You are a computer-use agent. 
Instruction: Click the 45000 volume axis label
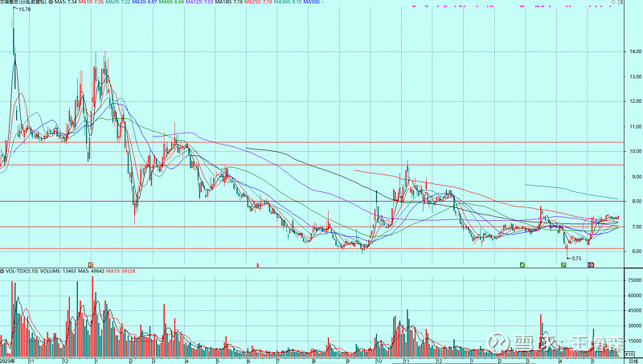[x=634, y=311]
